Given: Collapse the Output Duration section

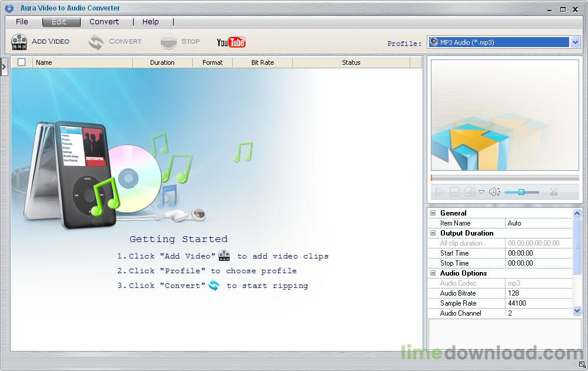Looking at the screenshot, I should click(x=434, y=233).
